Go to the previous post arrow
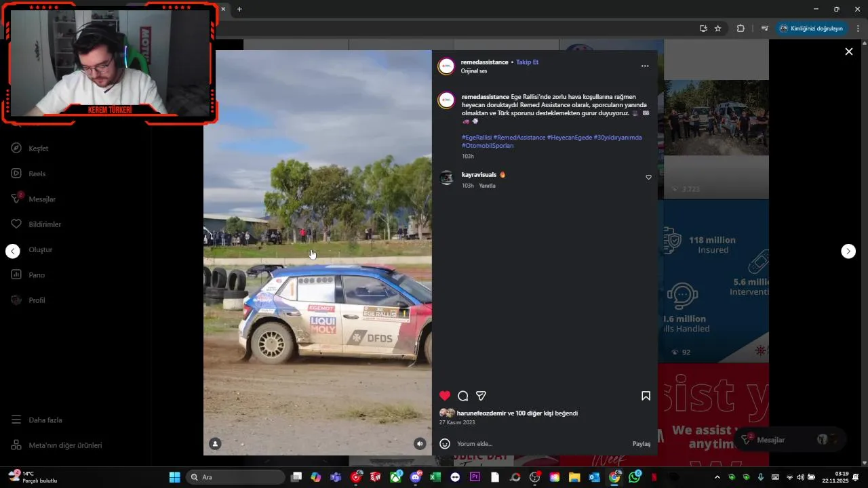 point(13,251)
